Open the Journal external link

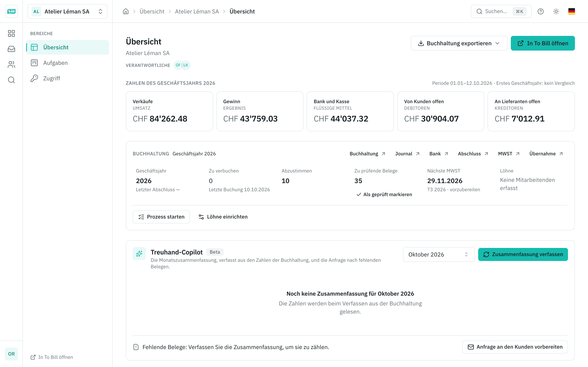[407, 154]
